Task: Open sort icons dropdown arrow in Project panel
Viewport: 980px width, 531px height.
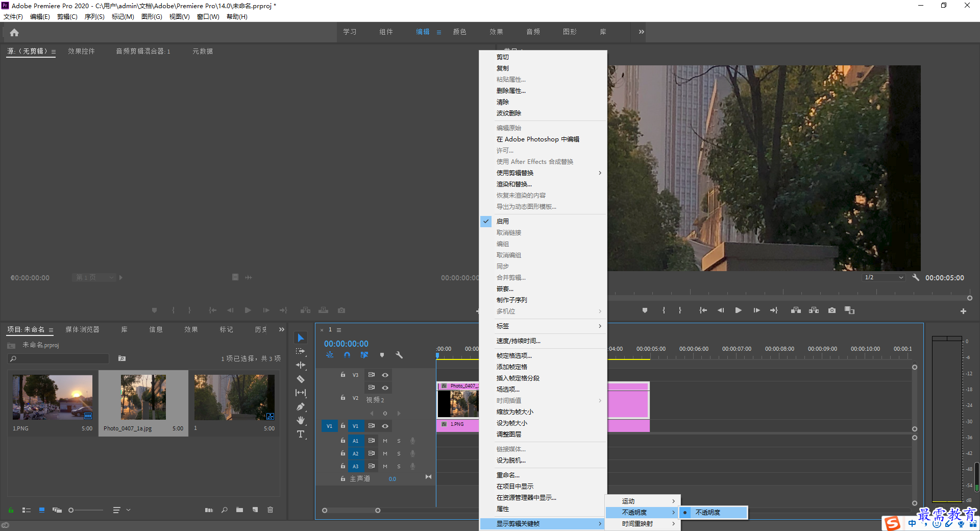Action: (x=128, y=510)
